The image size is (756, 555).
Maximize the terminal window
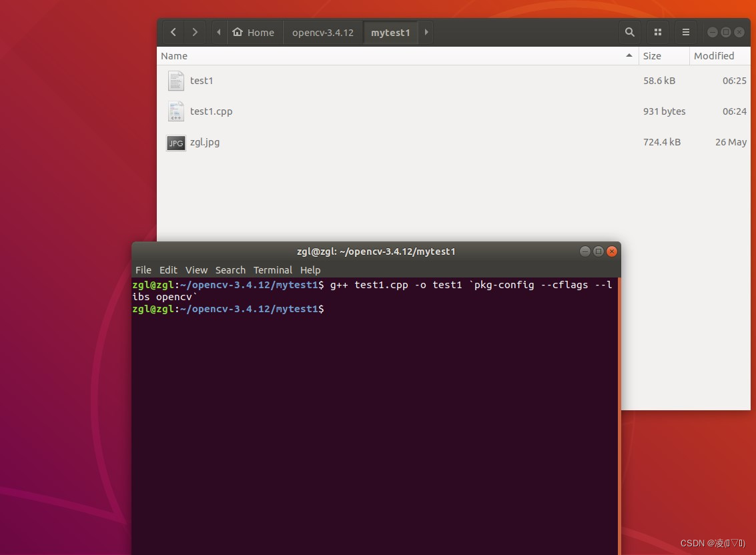tap(599, 251)
